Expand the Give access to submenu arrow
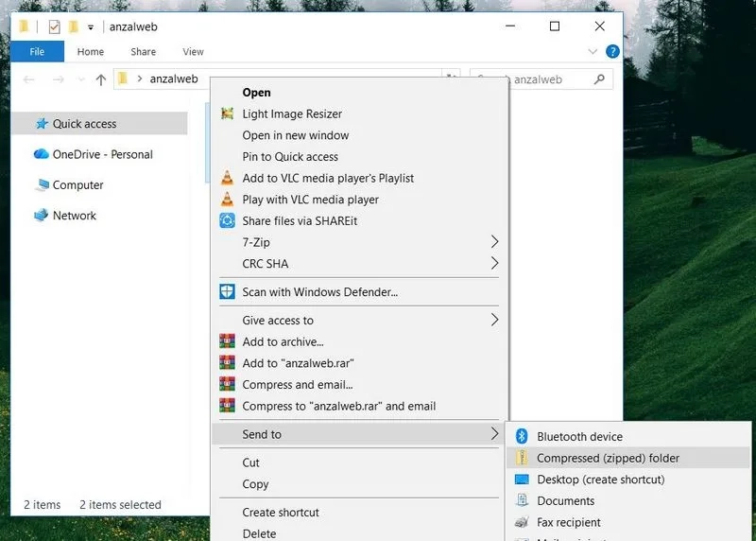The height and width of the screenshot is (541, 756). point(494,320)
